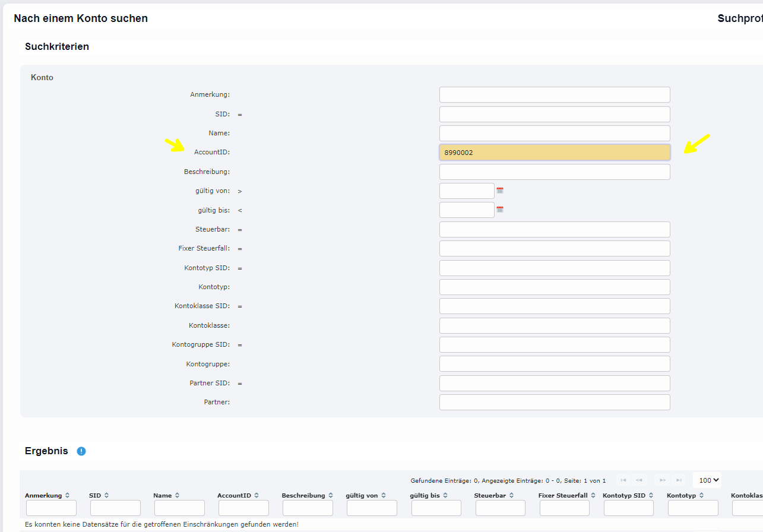Go to first results page
The width and height of the screenshot is (763, 532).
[623, 480]
